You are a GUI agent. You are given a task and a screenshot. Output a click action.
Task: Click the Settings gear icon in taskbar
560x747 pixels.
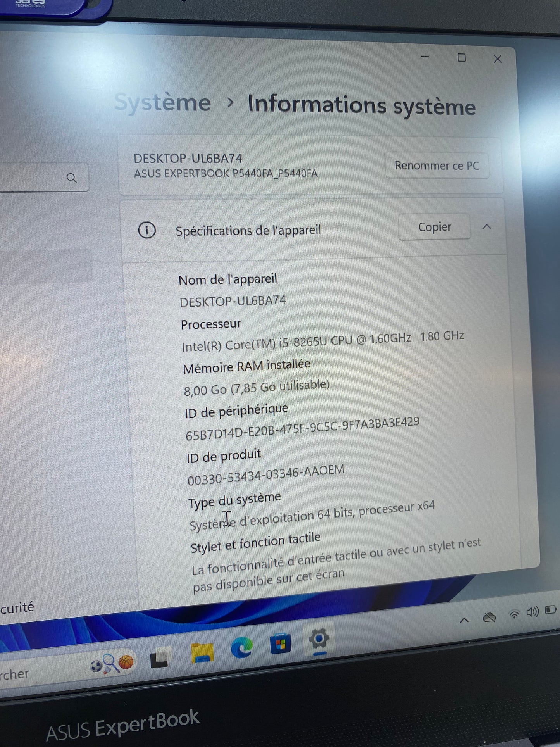click(319, 638)
